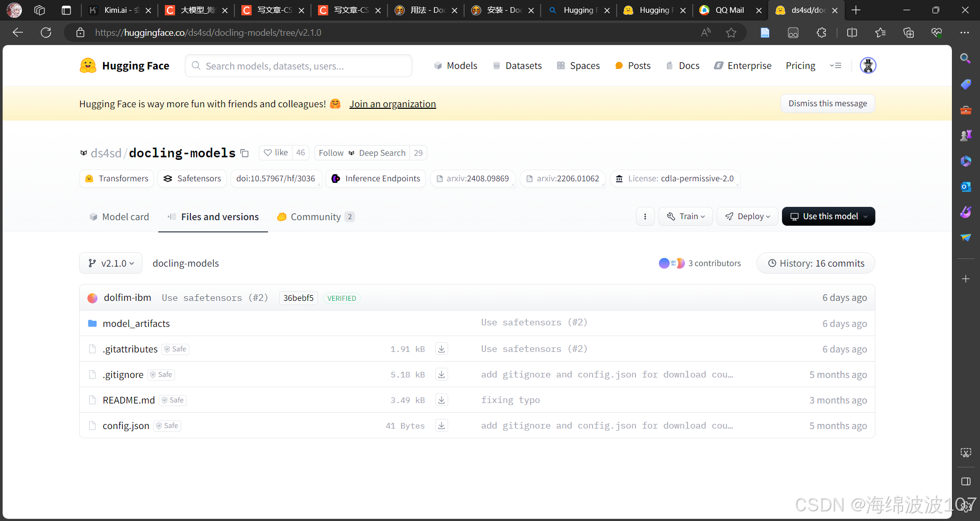Open browser settings and more menu
This screenshot has width=980, height=521.
coord(964,33)
